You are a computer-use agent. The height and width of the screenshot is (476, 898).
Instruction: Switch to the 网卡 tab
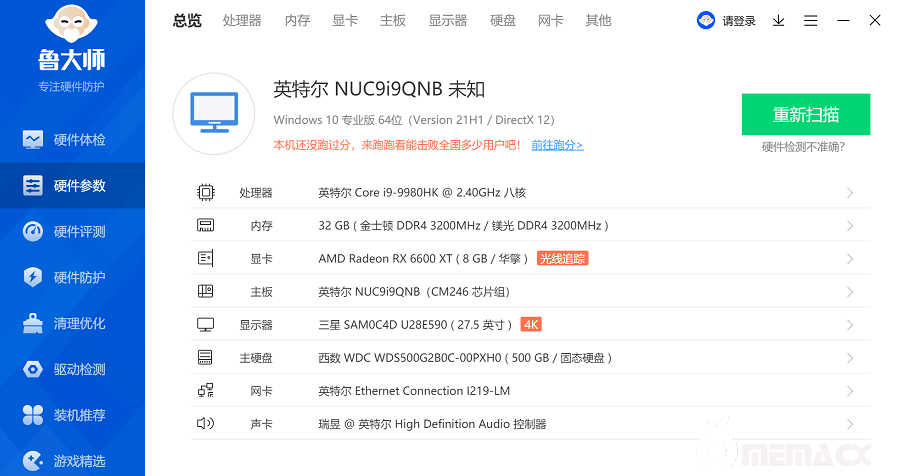(550, 21)
